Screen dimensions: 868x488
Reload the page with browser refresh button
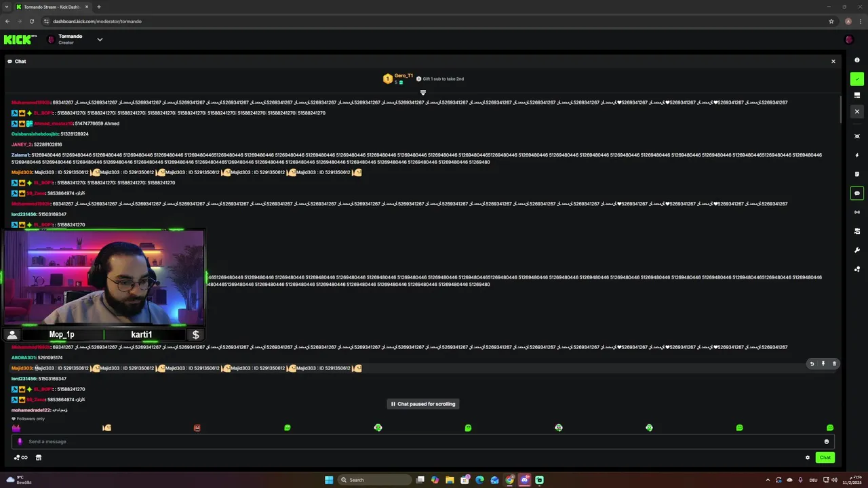[31, 21]
